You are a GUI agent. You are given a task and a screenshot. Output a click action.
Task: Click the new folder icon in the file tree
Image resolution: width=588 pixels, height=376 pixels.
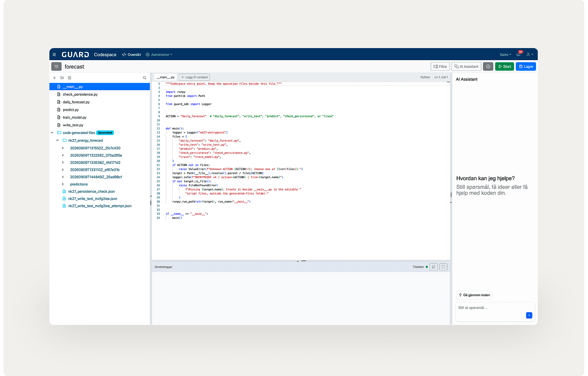62,78
